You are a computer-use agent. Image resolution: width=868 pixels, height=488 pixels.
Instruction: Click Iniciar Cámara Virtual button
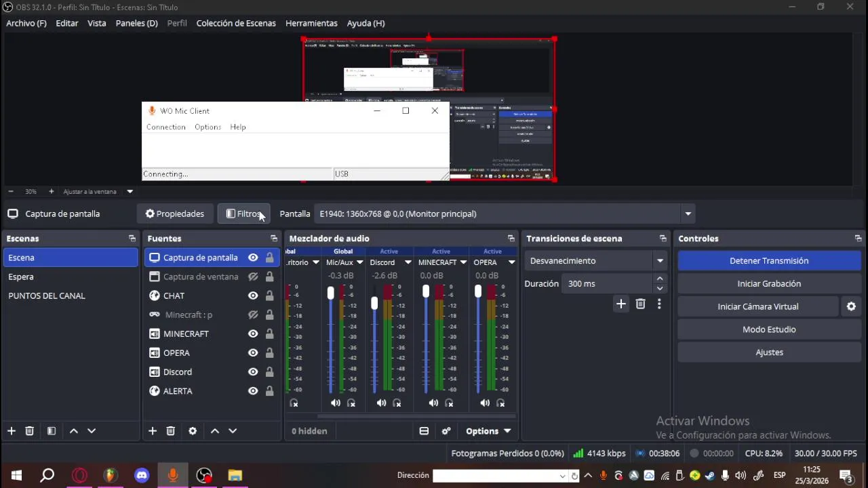(758, 306)
